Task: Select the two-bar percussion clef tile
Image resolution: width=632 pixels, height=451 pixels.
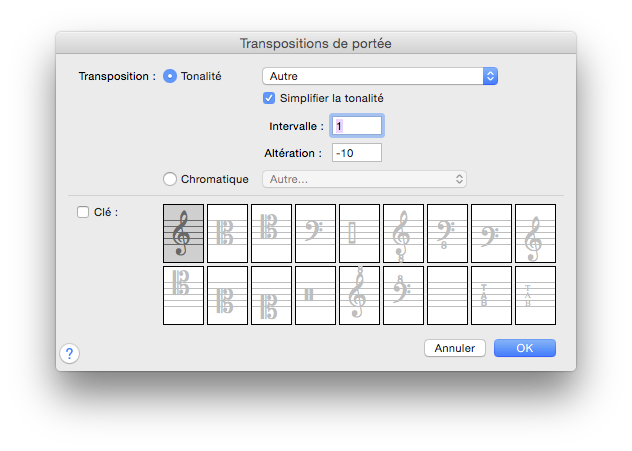Action: tap(315, 295)
